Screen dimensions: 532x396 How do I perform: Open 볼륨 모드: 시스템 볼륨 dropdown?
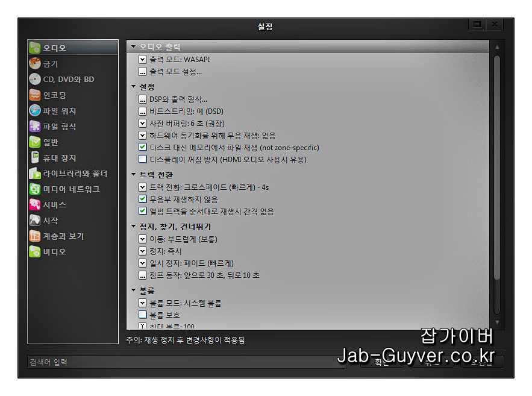[x=143, y=303]
